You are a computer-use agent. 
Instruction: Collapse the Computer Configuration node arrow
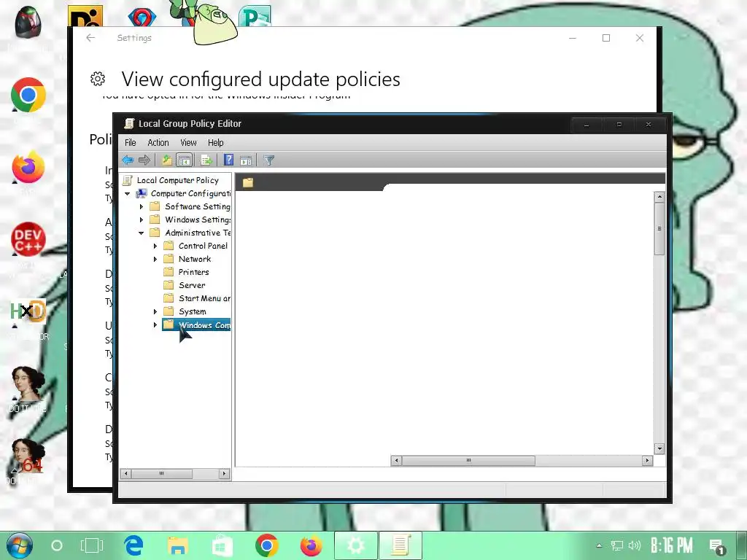(x=127, y=194)
